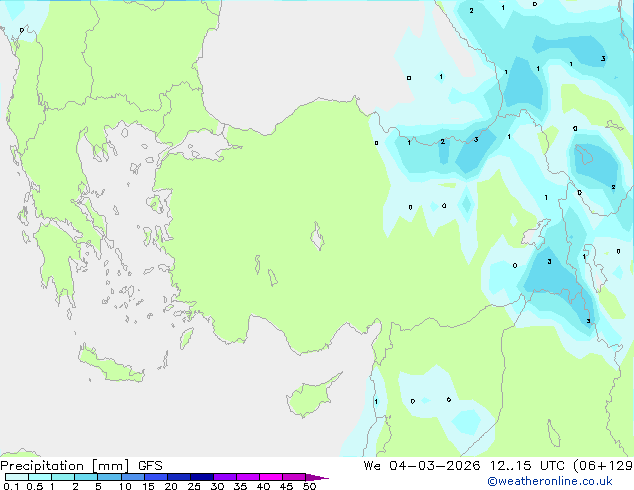Click the 20–25 mm dark blue legend box
Screen dimensions: 634x490
pos(179,477)
